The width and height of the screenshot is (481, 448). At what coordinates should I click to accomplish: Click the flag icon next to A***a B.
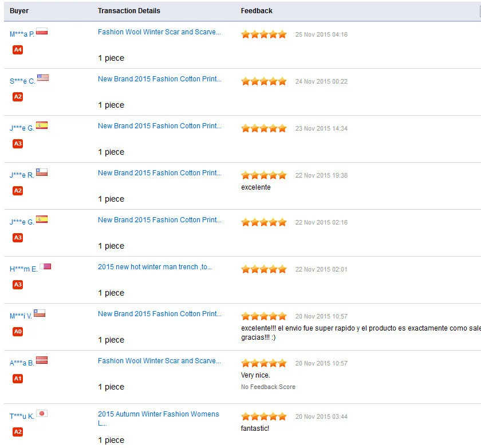[x=42, y=360]
